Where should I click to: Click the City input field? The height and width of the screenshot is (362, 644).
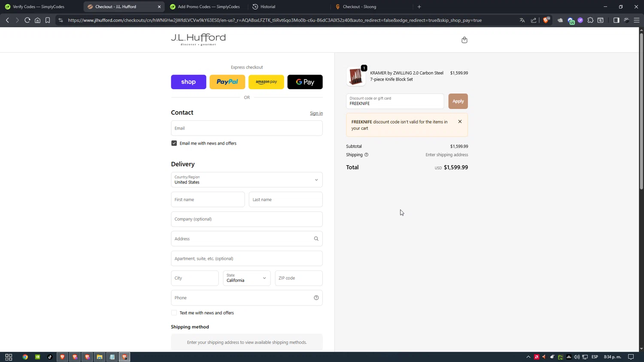coord(194,278)
